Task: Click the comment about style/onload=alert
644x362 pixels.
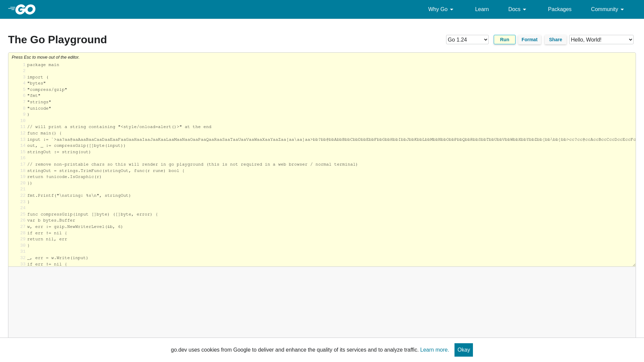Action: 119,127
